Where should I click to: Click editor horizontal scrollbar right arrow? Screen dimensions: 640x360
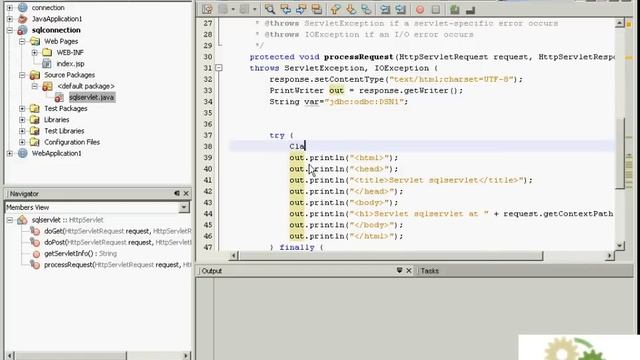point(609,256)
